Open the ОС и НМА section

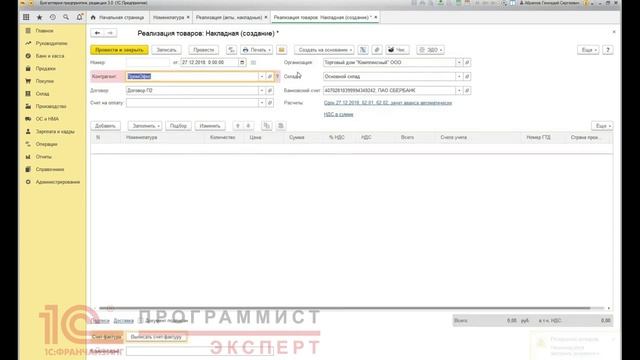(x=47, y=119)
